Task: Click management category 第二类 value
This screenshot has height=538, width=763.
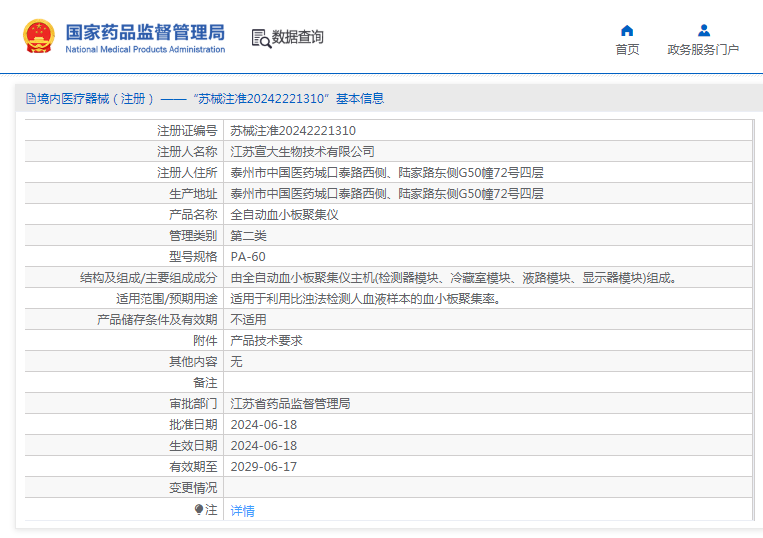Action: coord(248,236)
